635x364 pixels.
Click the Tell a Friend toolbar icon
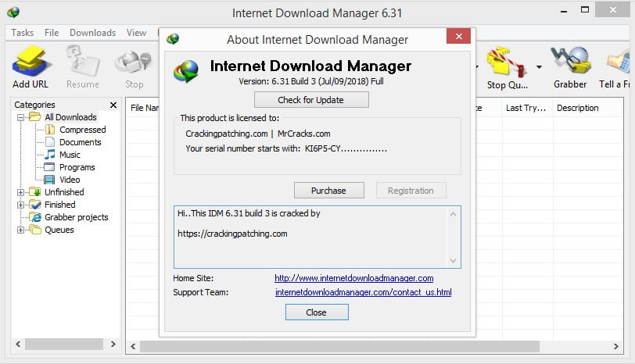pyautogui.click(x=615, y=67)
